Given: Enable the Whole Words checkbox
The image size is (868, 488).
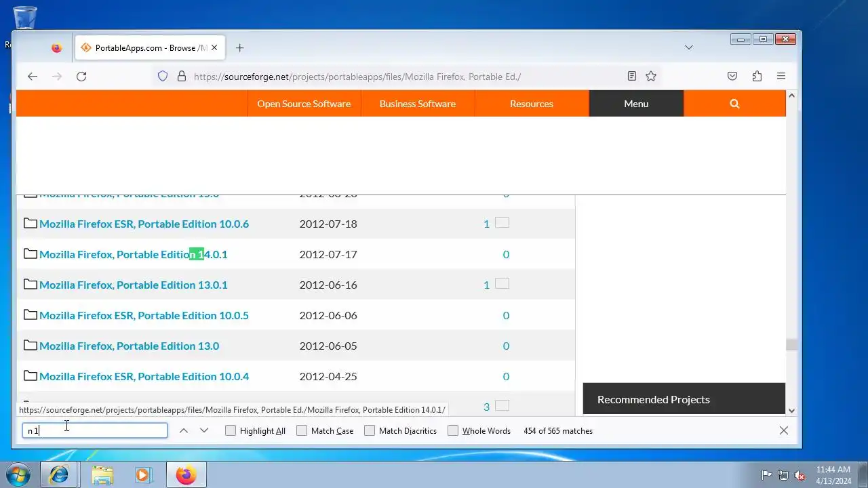Looking at the screenshot, I should pyautogui.click(x=453, y=430).
